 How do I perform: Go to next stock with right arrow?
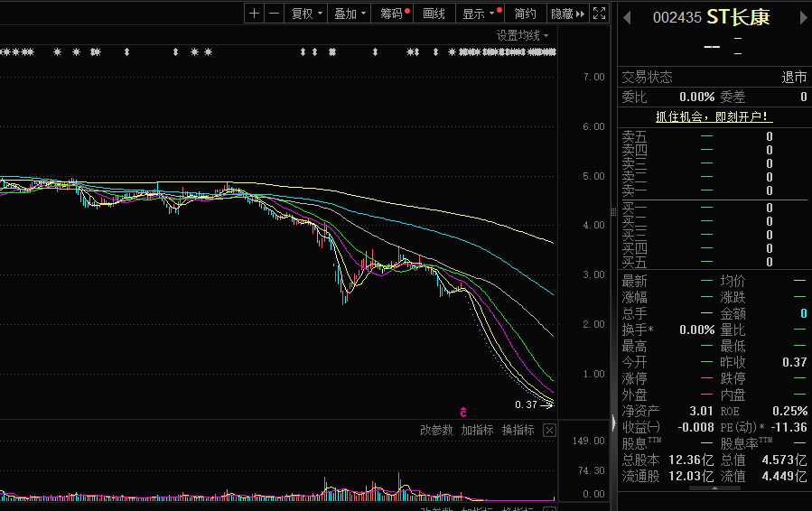tap(802, 18)
